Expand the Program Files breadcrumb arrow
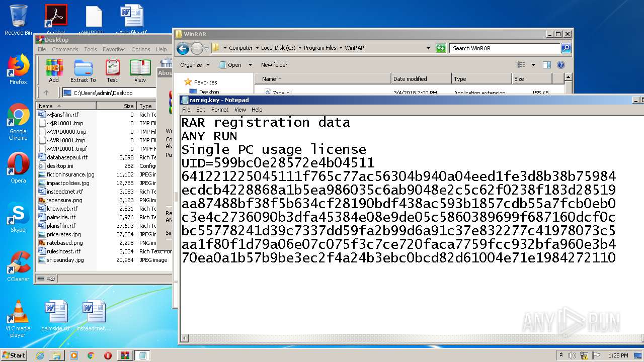This screenshot has height=362, width=644. pyautogui.click(x=340, y=48)
